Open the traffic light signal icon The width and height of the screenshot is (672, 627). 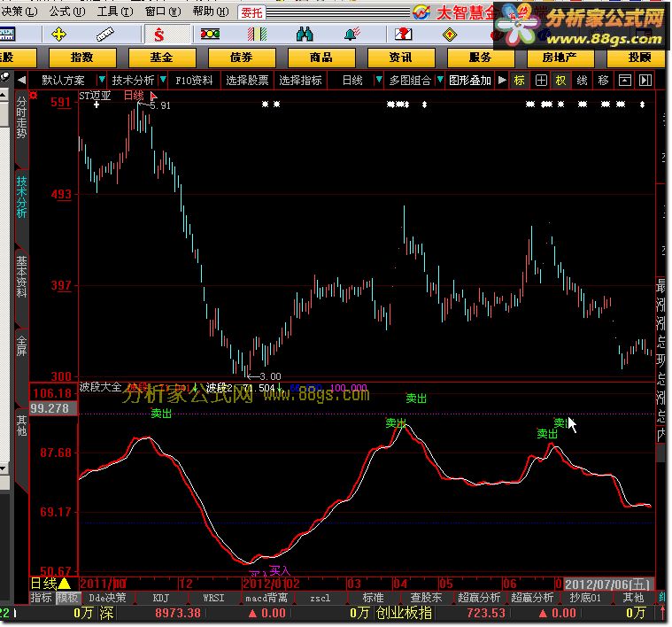pos(210,34)
